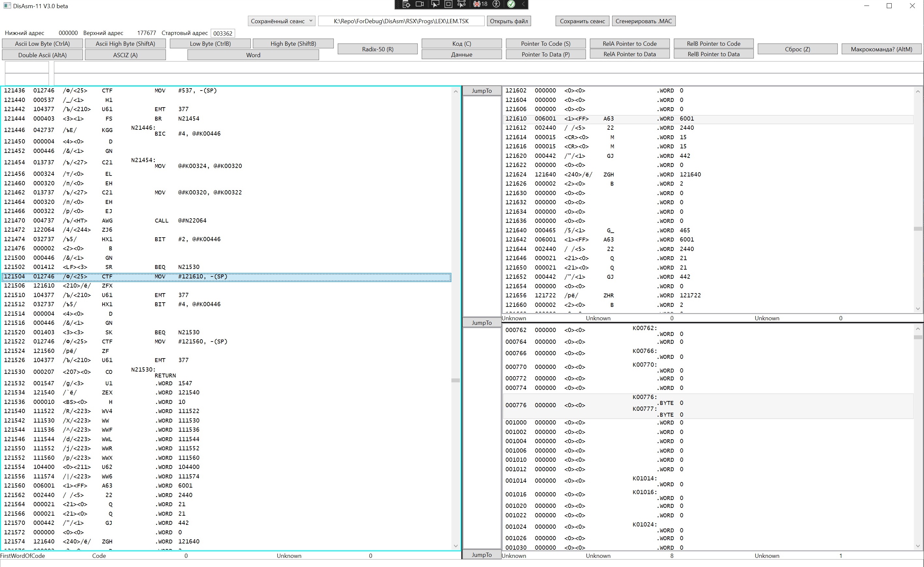Viewport: 924px width, 567px height.
Task: Click the Track Focused Element icon
Action: pyautogui.click(x=462, y=4)
